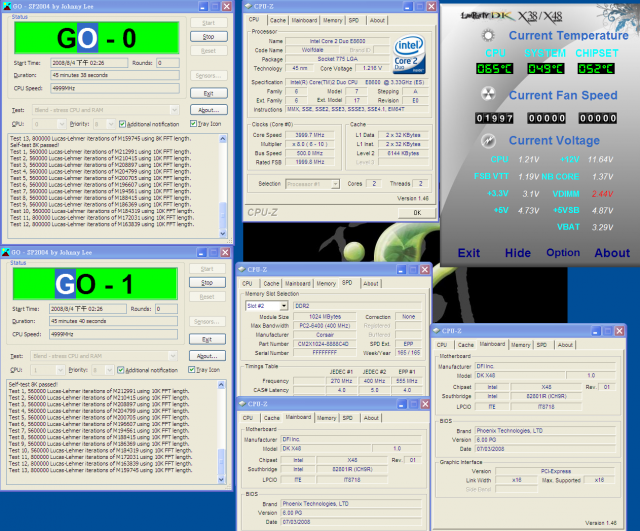Click the CHIPSET temperature readout 052°C

(596, 69)
